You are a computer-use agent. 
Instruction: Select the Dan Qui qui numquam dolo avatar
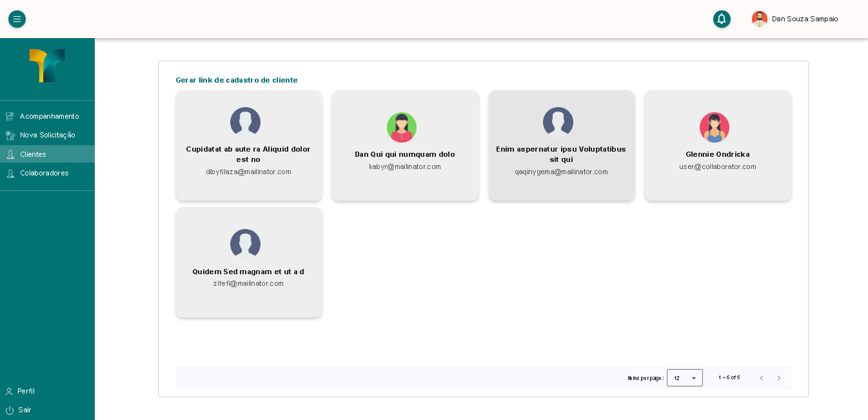[401, 127]
